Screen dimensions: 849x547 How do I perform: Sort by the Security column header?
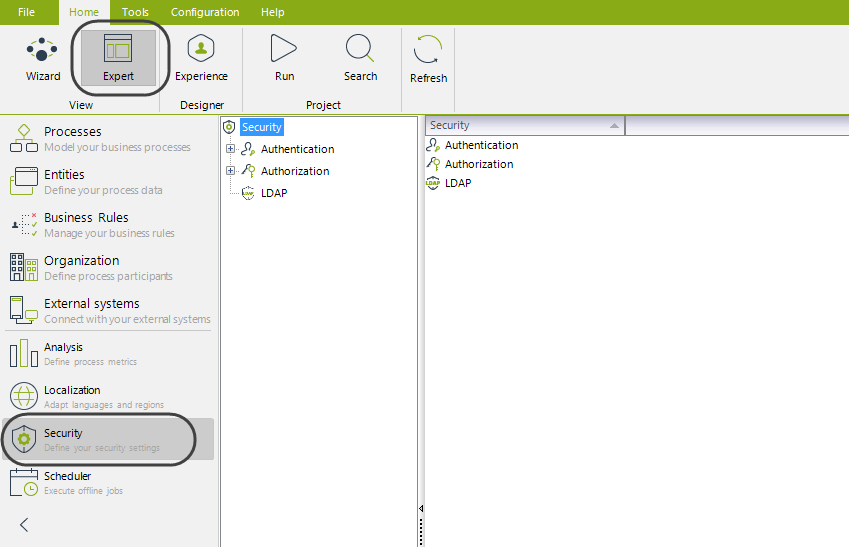(525, 125)
